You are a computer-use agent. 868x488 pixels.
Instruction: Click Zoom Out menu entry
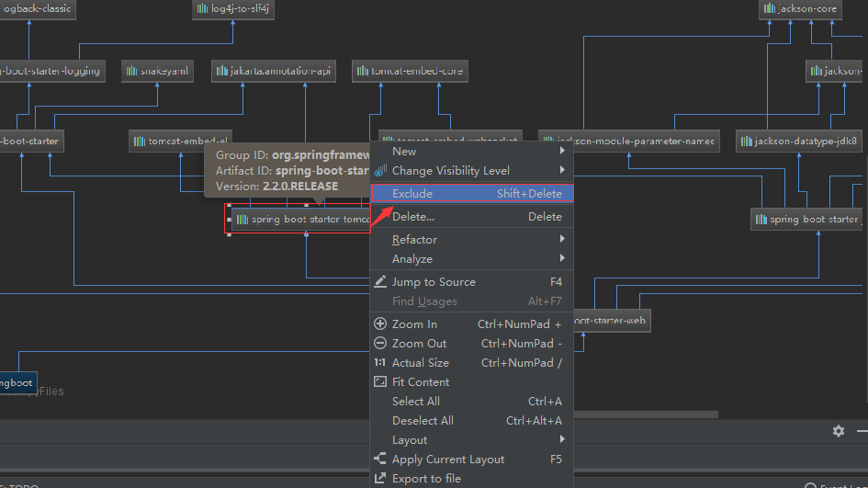tap(471, 344)
